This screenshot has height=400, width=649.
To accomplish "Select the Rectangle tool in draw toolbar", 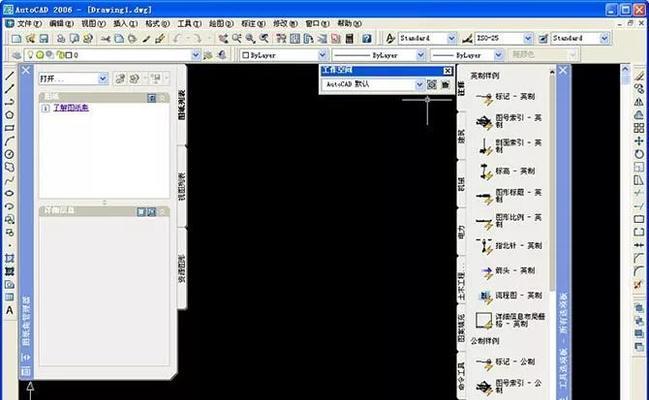I will pyautogui.click(x=10, y=128).
